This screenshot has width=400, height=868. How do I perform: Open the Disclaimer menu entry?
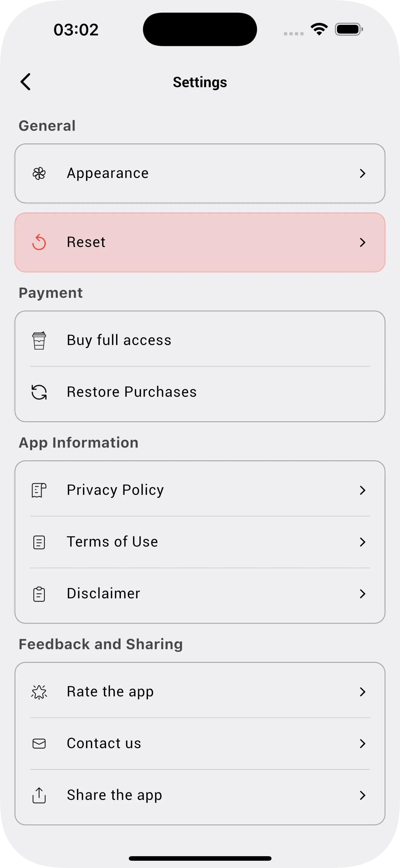click(x=103, y=594)
